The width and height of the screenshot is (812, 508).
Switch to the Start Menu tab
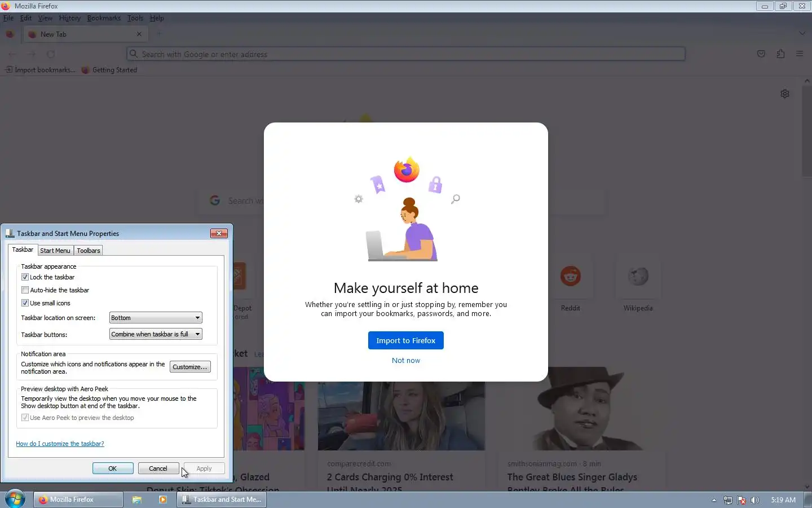click(55, 251)
